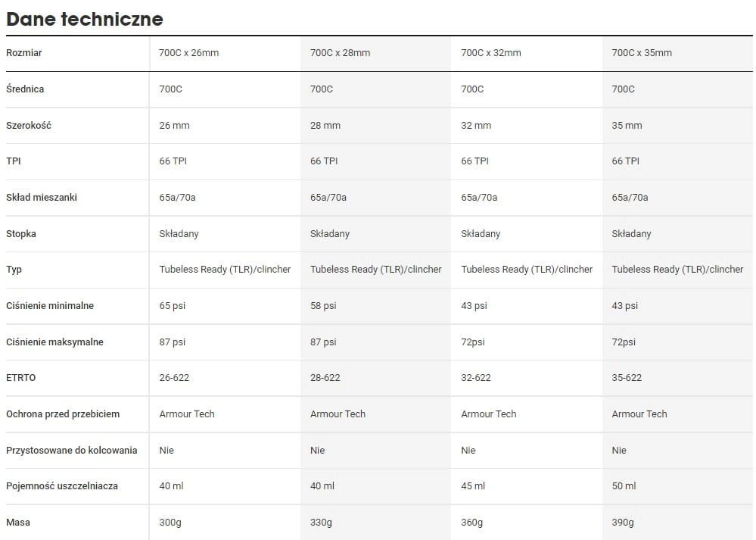Click the Ciśnienie minimalne row label
756x540 pixels.
pyautogui.click(x=50, y=305)
